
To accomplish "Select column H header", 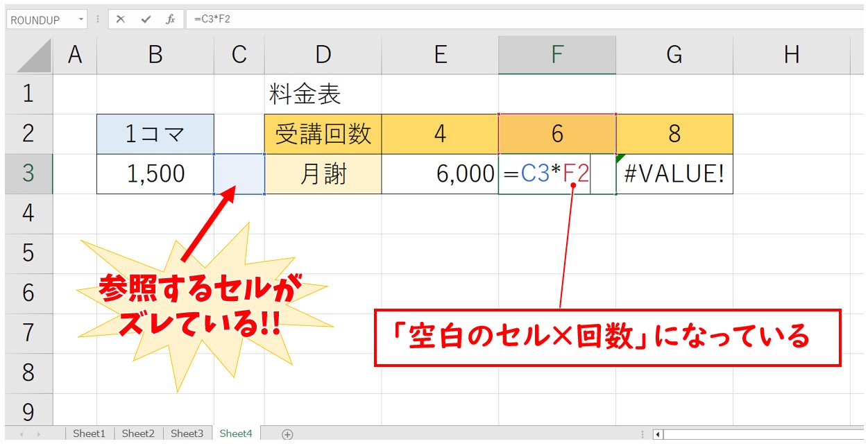I will point(792,55).
